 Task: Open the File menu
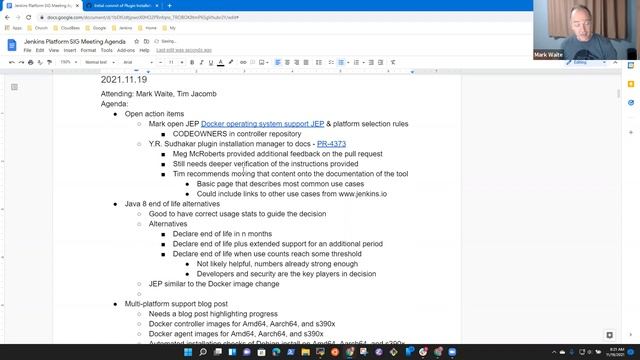point(27,50)
